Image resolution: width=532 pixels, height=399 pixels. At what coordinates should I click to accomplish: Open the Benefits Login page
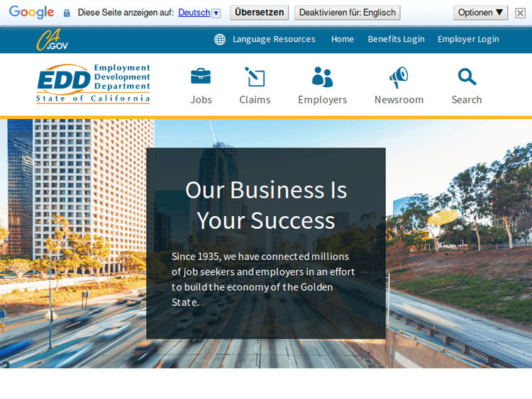coord(396,39)
